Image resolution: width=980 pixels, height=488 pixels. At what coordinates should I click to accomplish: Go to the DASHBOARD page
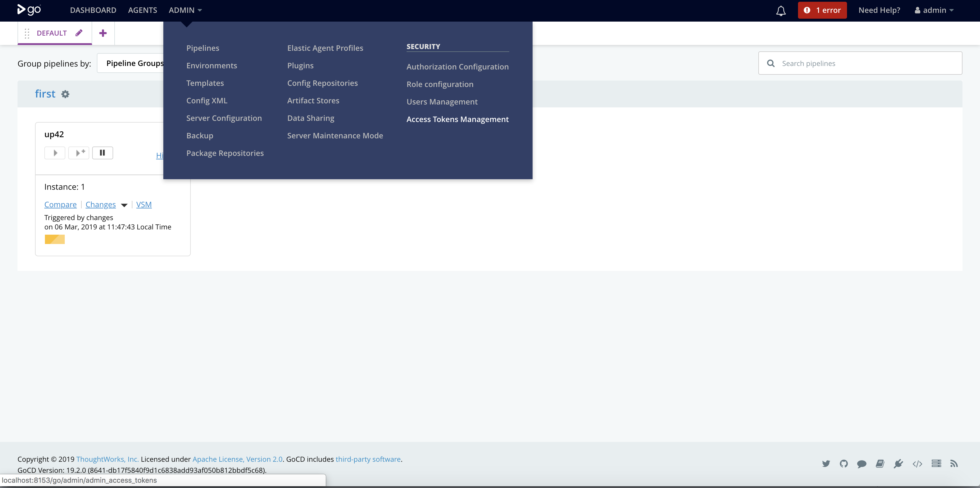pyautogui.click(x=93, y=10)
